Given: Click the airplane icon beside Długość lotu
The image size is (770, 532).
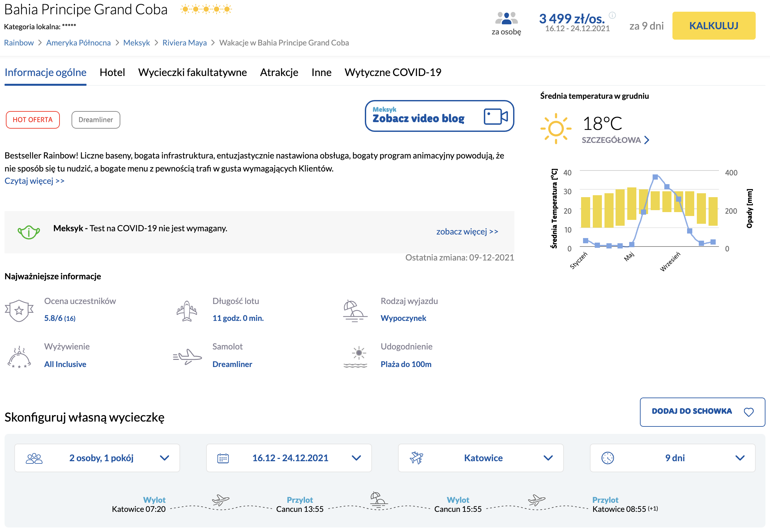Looking at the screenshot, I should (x=187, y=311).
